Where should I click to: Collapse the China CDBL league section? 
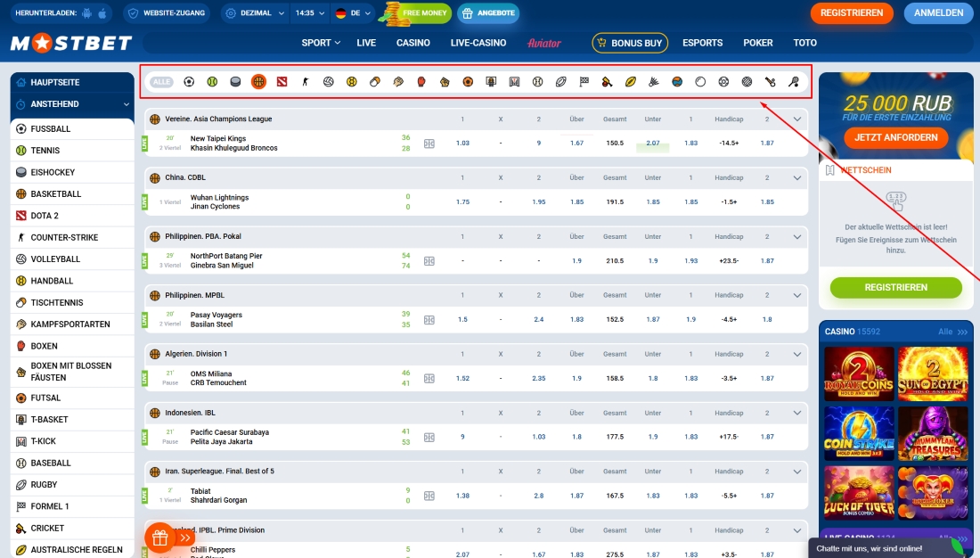point(796,177)
